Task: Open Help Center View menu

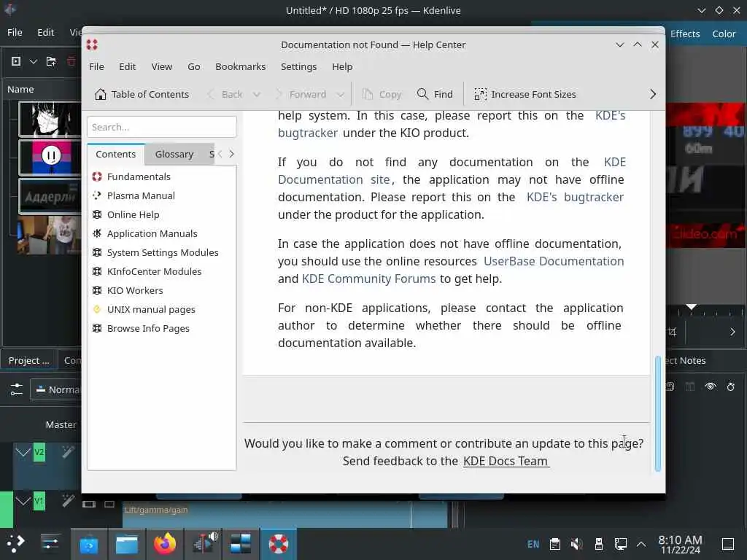Action: point(161,66)
